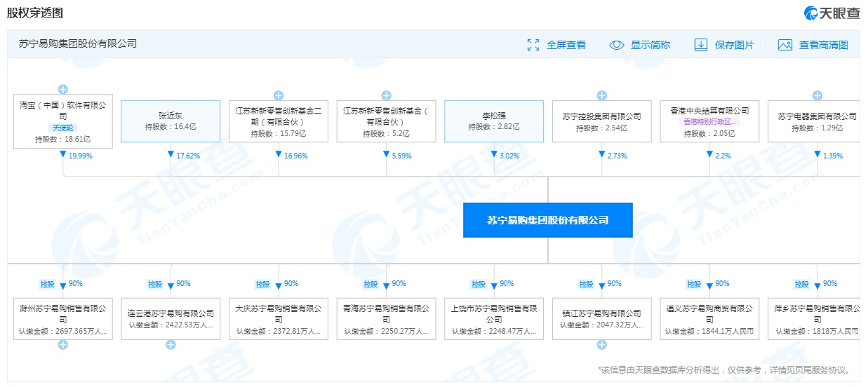Open shareholder card 李松强
The height and width of the screenshot is (387, 868).
pyautogui.click(x=494, y=121)
